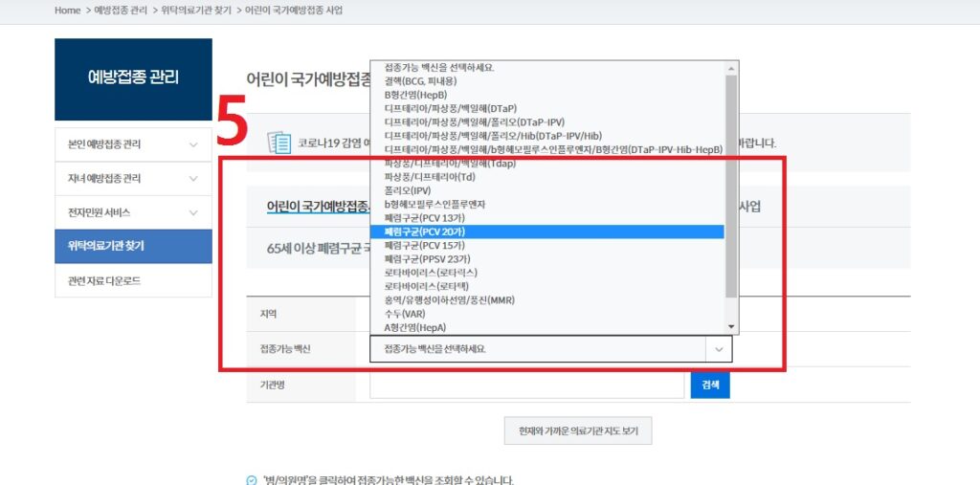Pick 디프테리아/파상풍/백일해(DTaP) vaccine option
Viewport: 980px width, 485px height.
click(x=546, y=108)
